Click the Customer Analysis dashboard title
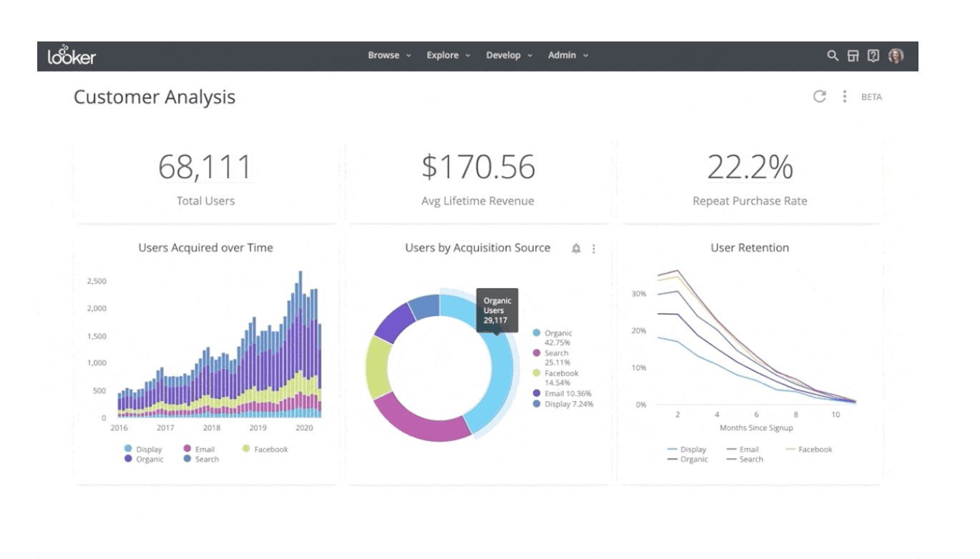Screen dimensions: 980x559 [155, 97]
